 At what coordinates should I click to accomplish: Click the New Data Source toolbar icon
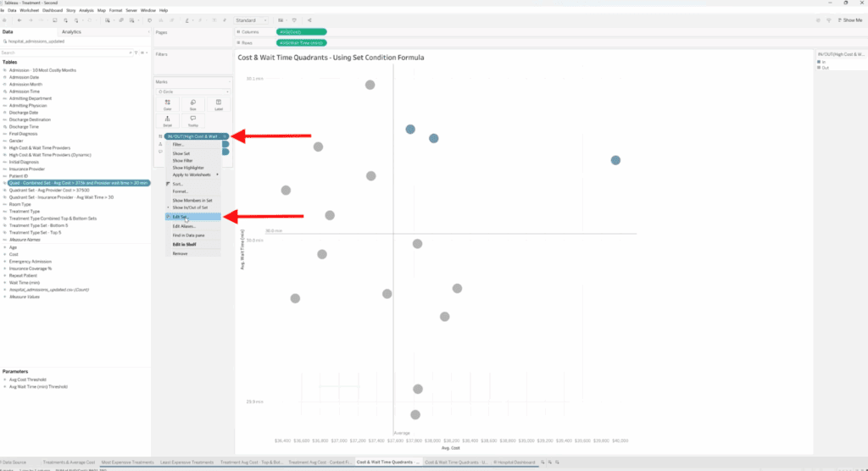(65, 20)
